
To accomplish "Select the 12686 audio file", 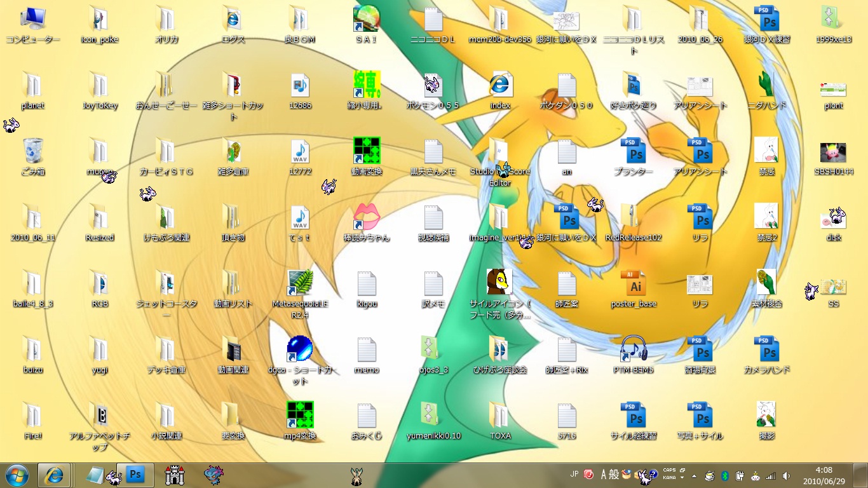I will click(300, 91).
